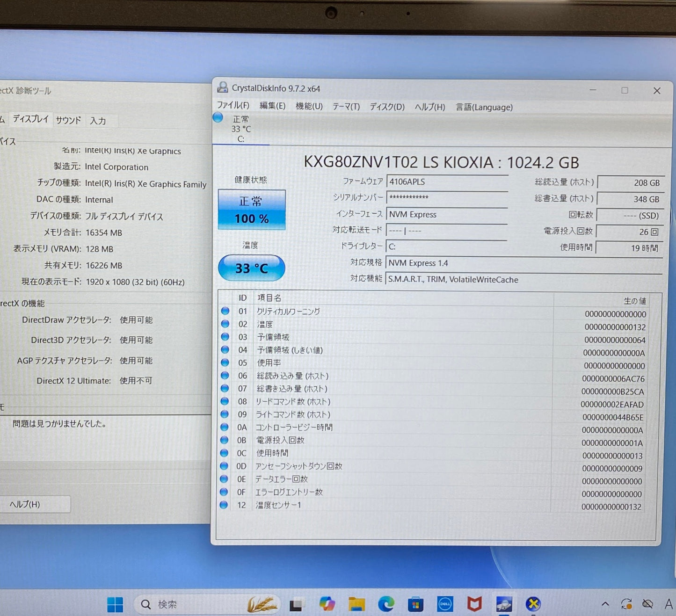Open the テーマ(T) menu
This screenshot has width=676, height=616.
(346, 107)
